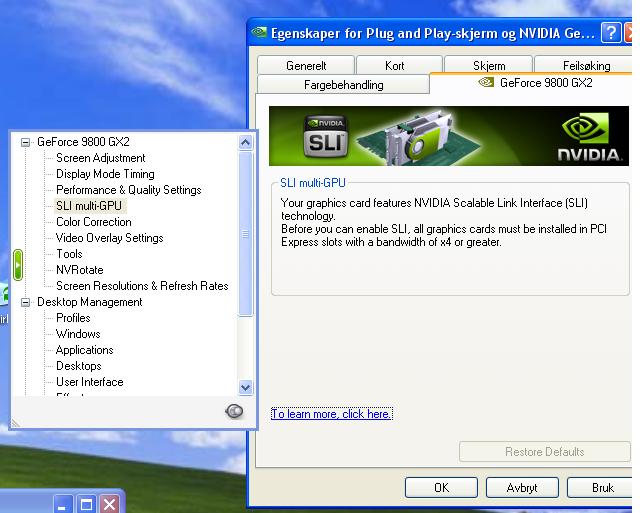Open Desktops under Desktop Management

(79, 366)
